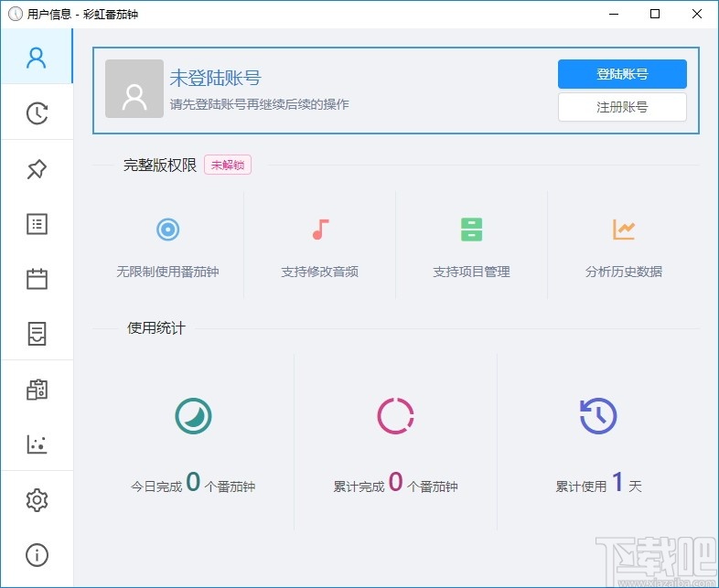The image size is (719, 588).
Task: Open the user profile sidebar icon
Action: click(x=37, y=58)
